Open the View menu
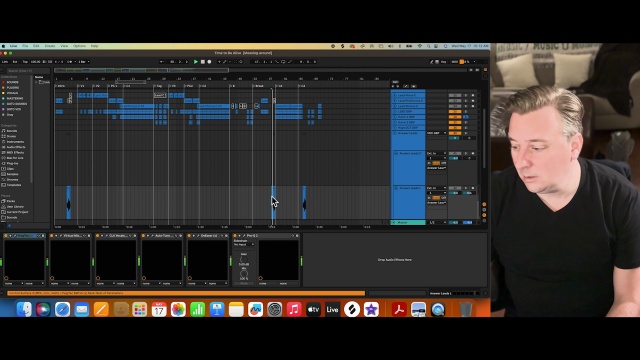The height and width of the screenshot is (360, 640). coord(64,46)
